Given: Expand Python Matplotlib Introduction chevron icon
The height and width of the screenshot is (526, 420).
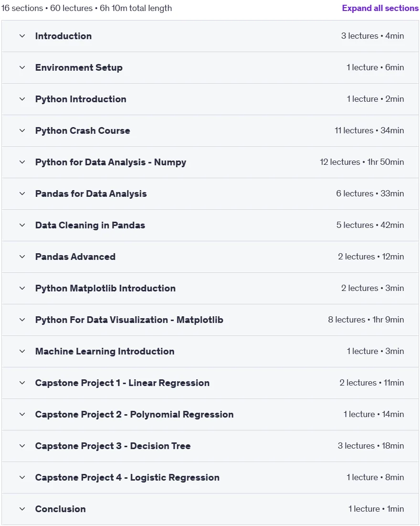Looking at the screenshot, I should [x=22, y=288].
